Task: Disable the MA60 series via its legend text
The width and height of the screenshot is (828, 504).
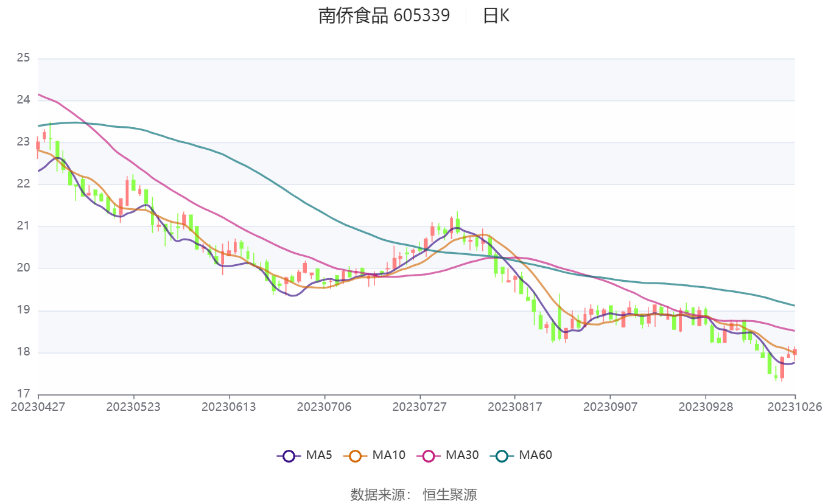Action: coord(535,455)
